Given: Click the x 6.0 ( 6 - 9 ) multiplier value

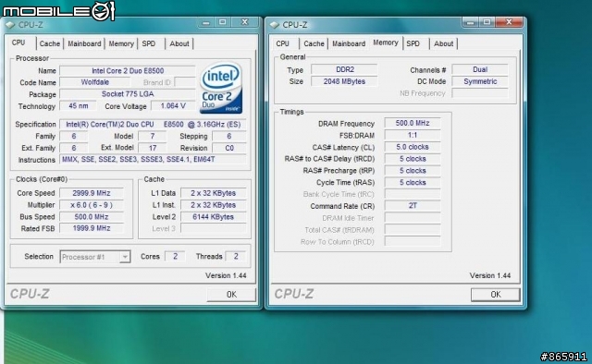Looking at the screenshot, I should click(x=92, y=205).
